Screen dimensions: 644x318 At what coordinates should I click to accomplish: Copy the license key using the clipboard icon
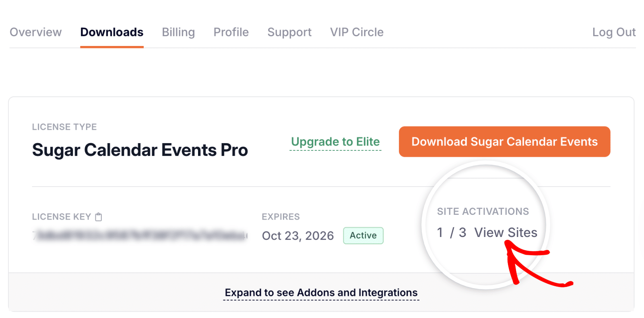coord(98,216)
